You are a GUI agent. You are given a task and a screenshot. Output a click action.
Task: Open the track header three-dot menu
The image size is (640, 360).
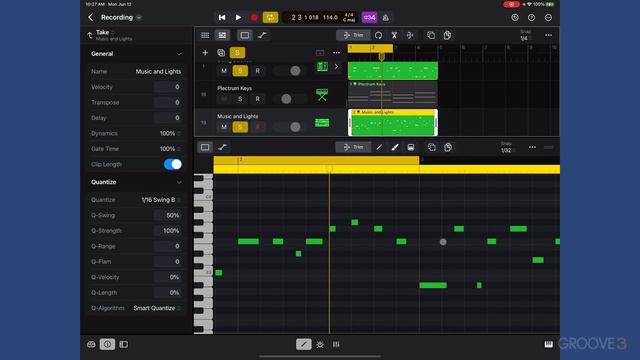[x=336, y=53]
